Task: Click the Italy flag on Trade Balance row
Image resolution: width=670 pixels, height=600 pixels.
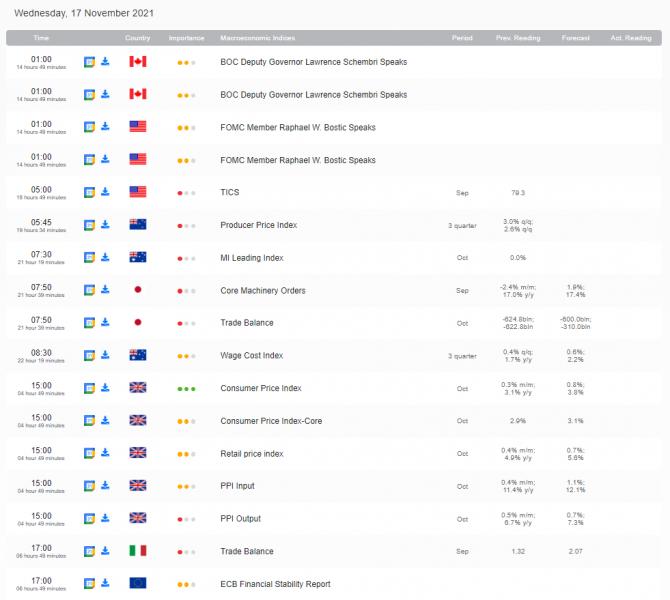Action: pos(138,551)
